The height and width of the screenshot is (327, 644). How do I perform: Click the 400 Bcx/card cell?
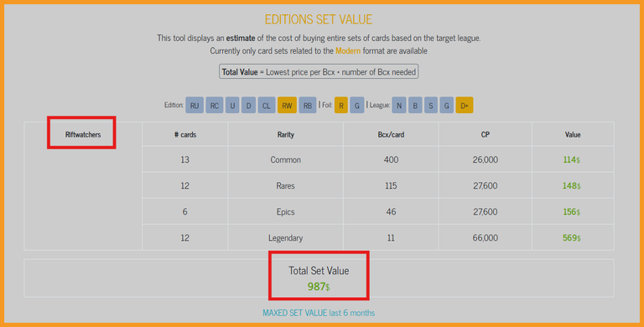391,159
